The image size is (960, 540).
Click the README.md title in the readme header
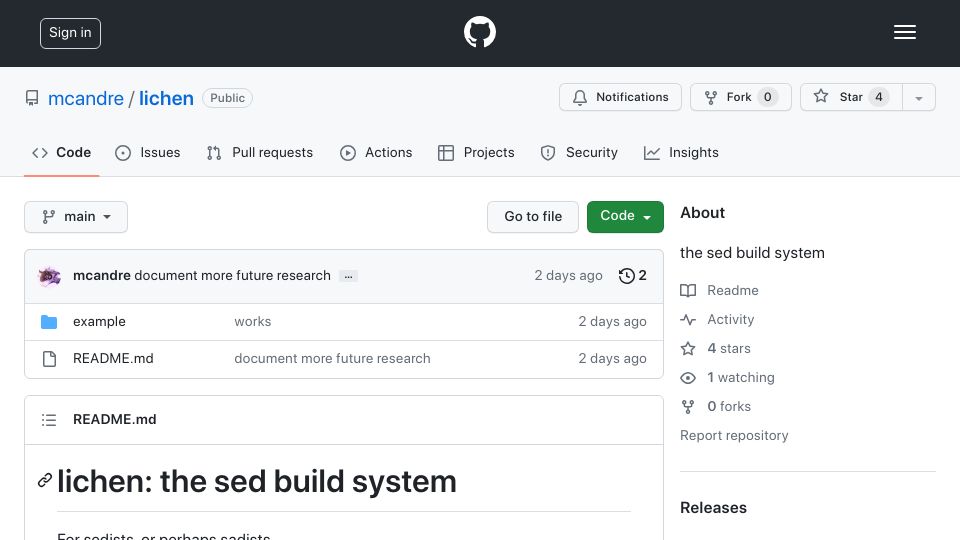(114, 419)
